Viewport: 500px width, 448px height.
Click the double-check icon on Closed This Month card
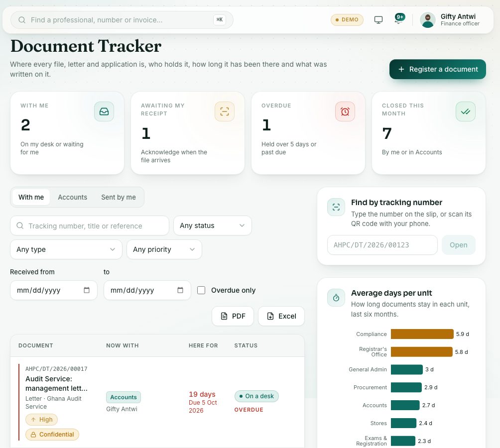coord(466,112)
